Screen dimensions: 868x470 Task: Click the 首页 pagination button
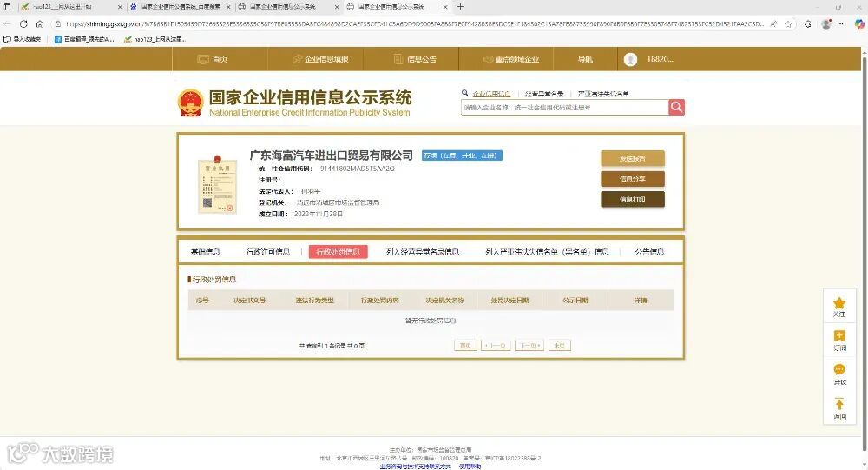pos(465,345)
